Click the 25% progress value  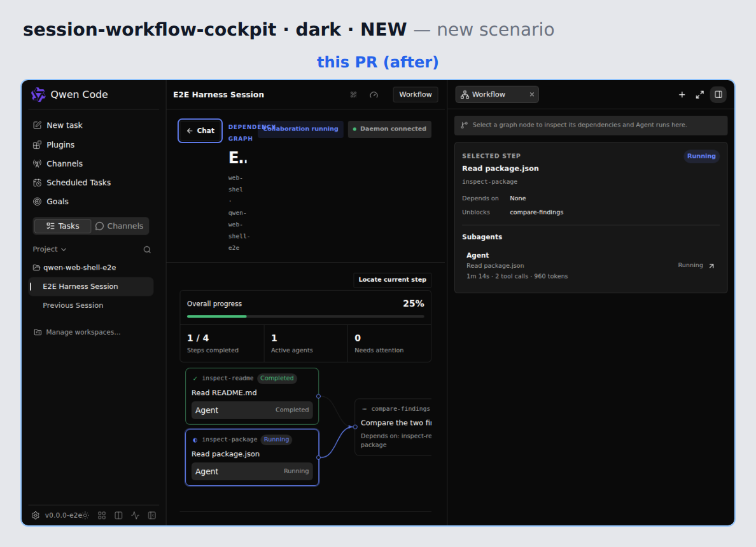413,303
